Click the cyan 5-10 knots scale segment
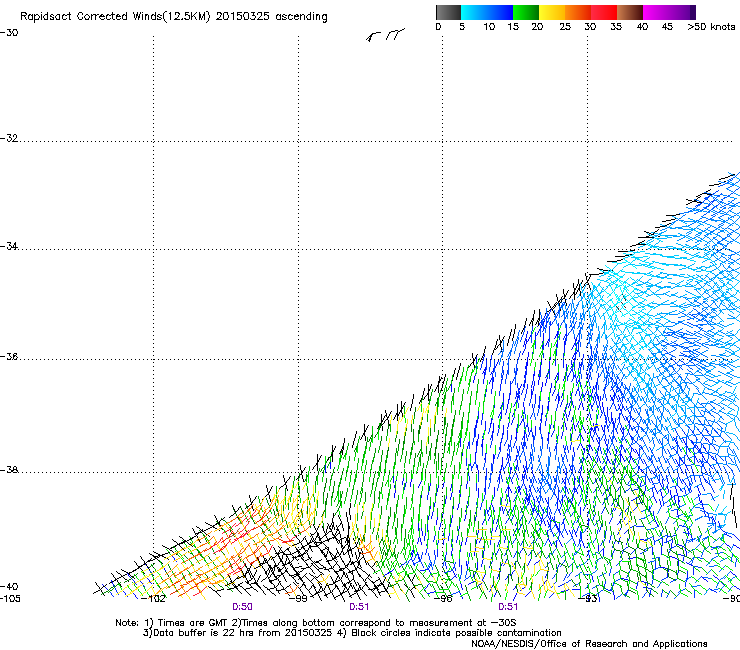This screenshot has width=740, height=650. click(x=474, y=12)
